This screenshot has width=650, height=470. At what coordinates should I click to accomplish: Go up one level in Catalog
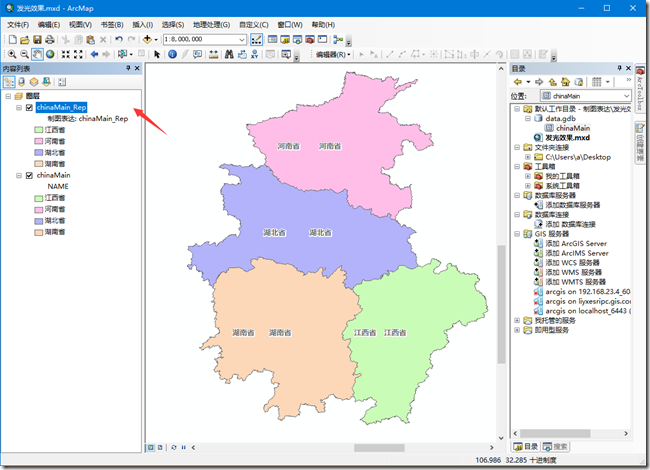click(552, 82)
